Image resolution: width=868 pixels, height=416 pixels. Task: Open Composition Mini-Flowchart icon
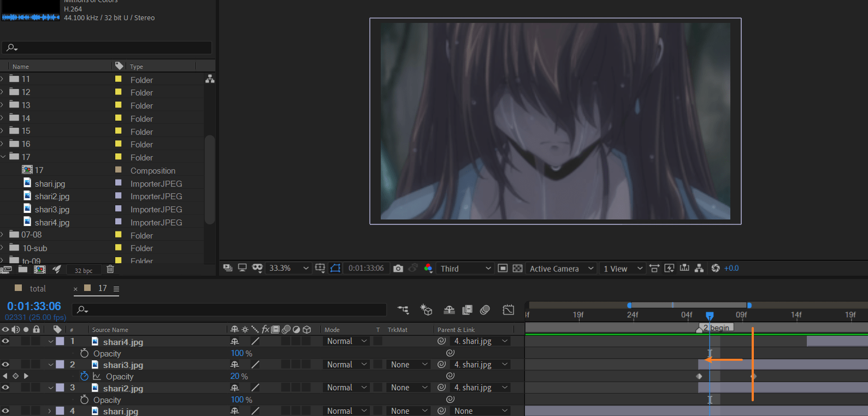click(403, 310)
